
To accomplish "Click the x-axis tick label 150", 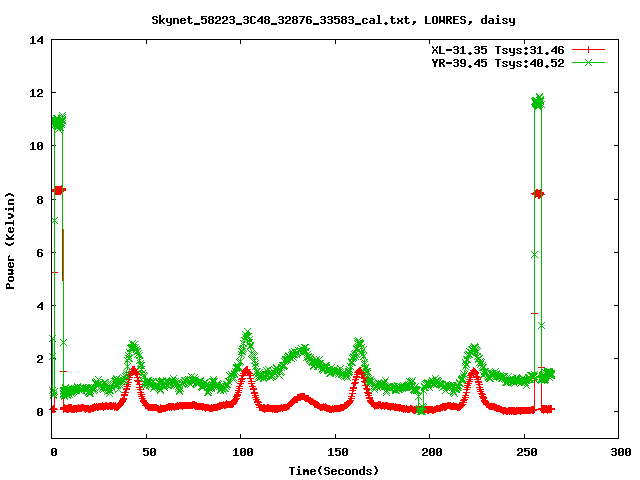I will click(x=338, y=452).
